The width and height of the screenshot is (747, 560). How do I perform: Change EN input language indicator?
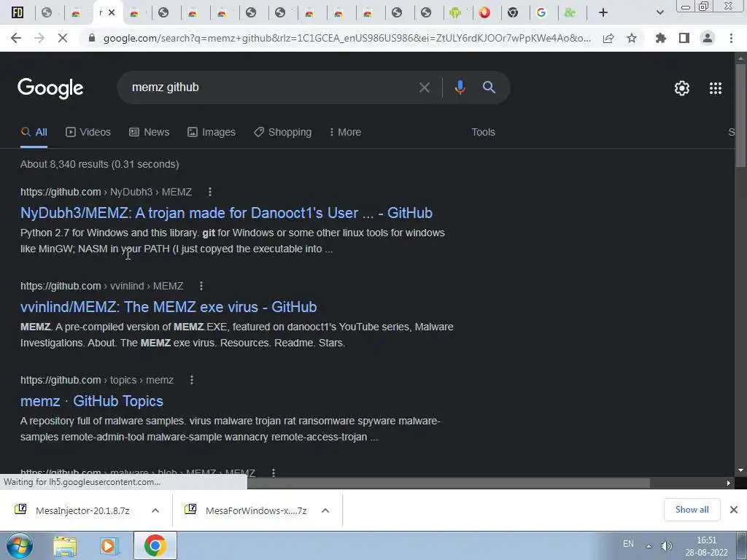click(x=628, y=544)
